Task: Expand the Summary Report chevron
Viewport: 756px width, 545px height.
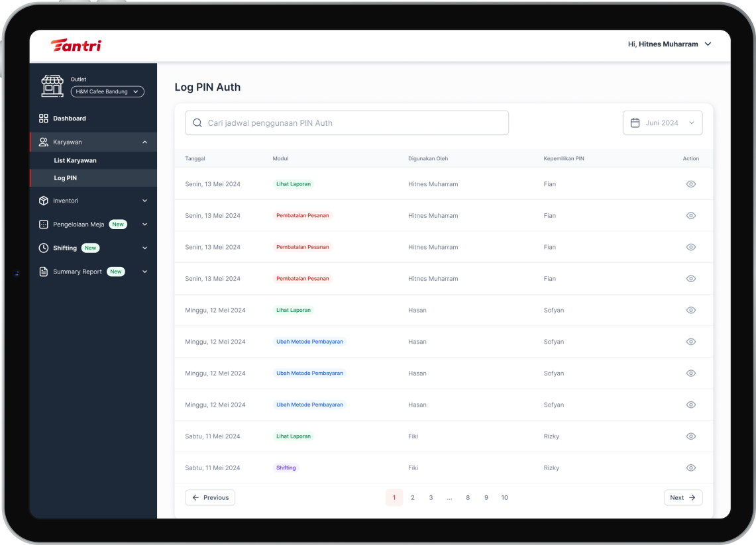Action: click(x=144, y=272)
